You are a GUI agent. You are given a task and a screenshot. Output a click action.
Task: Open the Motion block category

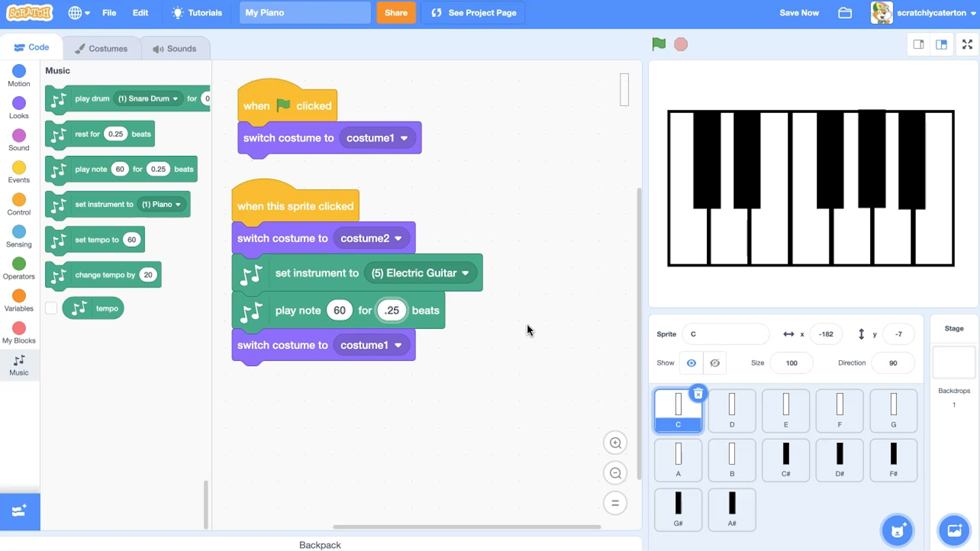[19, 76]
